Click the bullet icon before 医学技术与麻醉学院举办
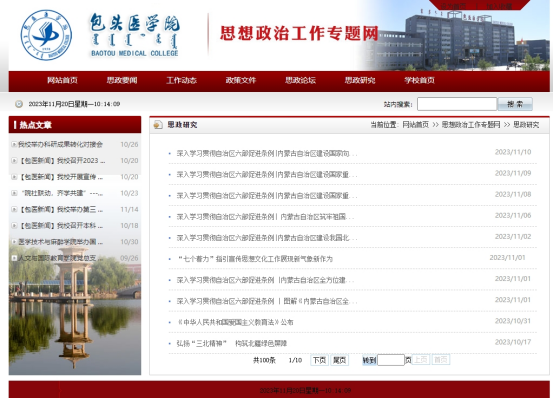The height and width of the screenshot is (398, 553). [x=14, y=241]
